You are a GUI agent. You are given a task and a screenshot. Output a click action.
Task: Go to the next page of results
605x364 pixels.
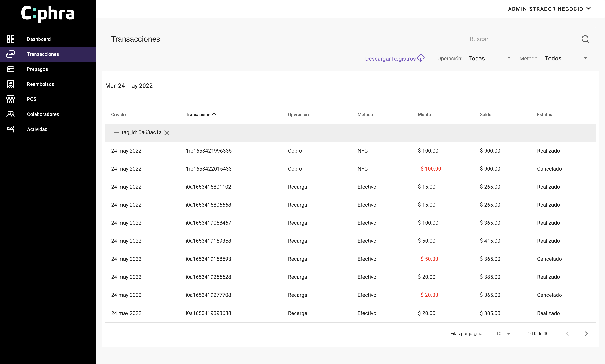click(x=586, y=334)
